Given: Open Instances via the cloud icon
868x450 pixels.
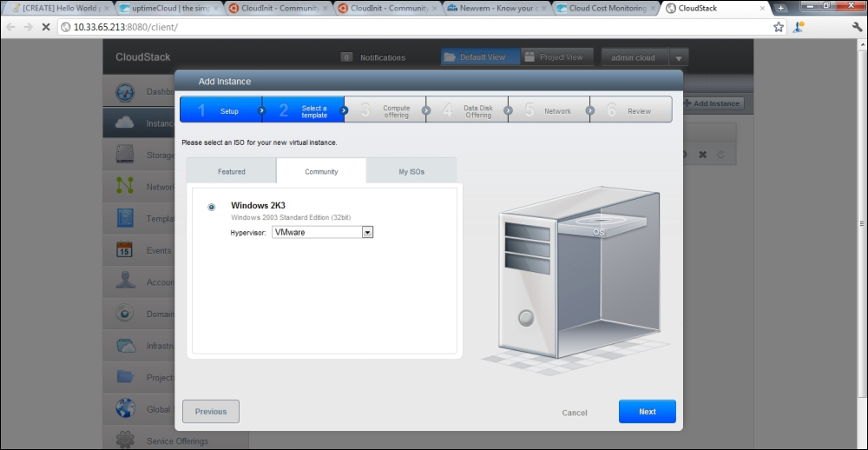Looking at the screenshot, I should coord(126,123).
